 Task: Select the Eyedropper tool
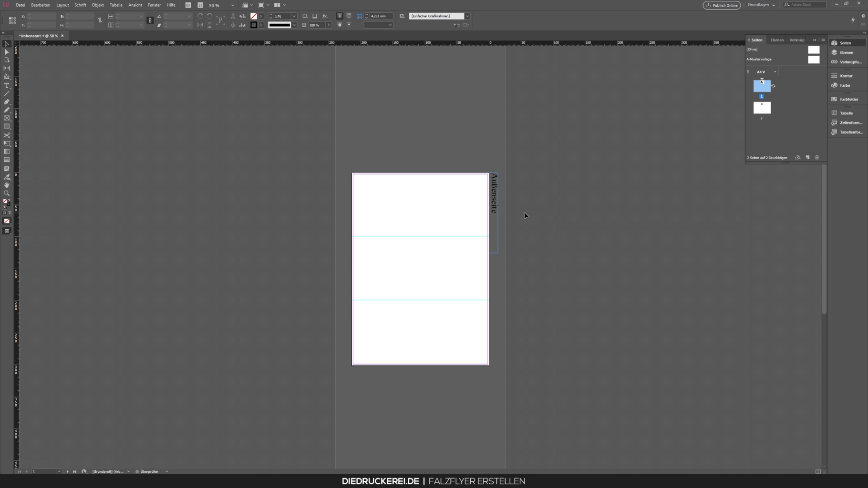7,177
